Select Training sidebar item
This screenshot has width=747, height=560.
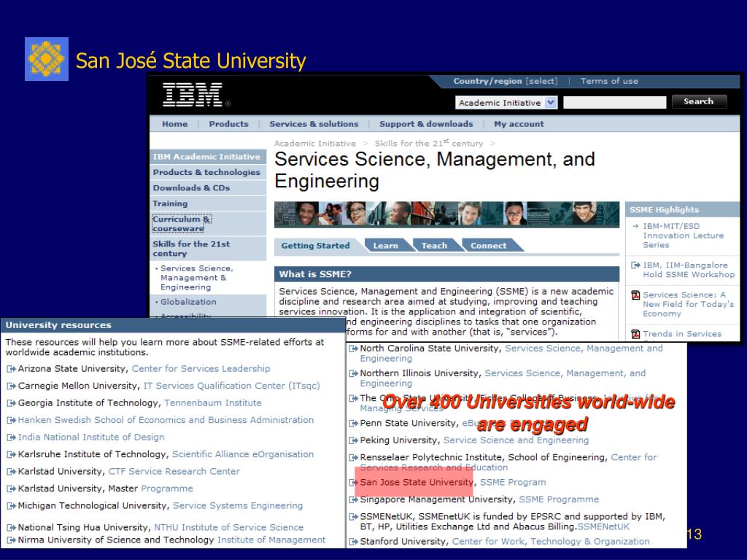pyautogui.click(x=208, y=204)
